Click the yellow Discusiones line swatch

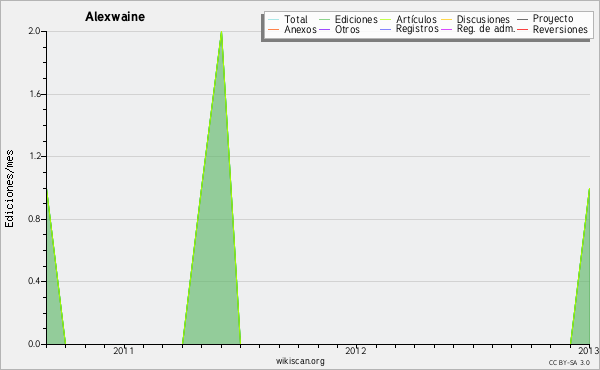(x=446, y=19)
